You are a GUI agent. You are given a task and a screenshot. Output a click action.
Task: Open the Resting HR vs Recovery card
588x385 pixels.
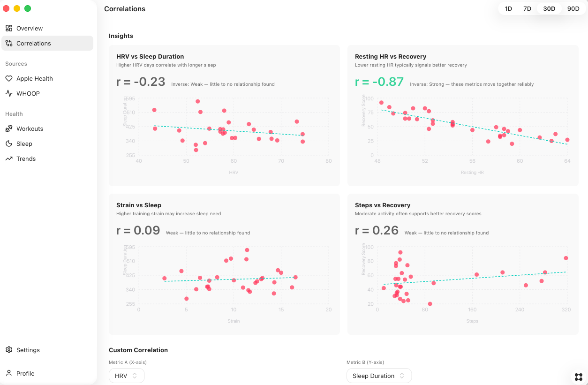click(x=462, y=115)
